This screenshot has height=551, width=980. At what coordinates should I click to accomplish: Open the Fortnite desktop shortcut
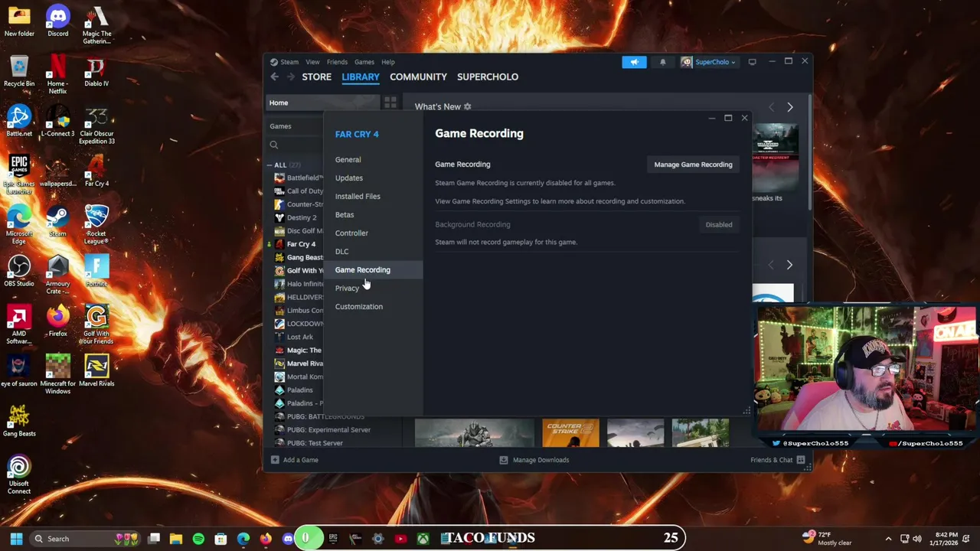tap(96, 271)
